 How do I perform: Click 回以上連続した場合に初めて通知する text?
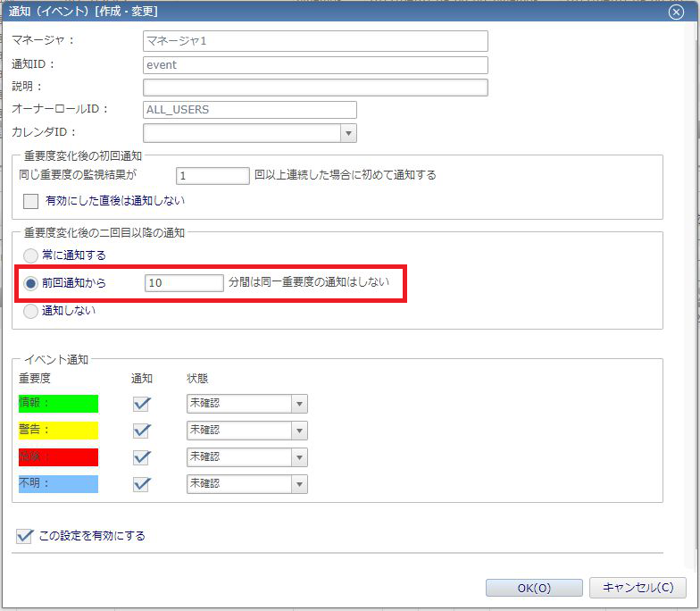(345, 175)
